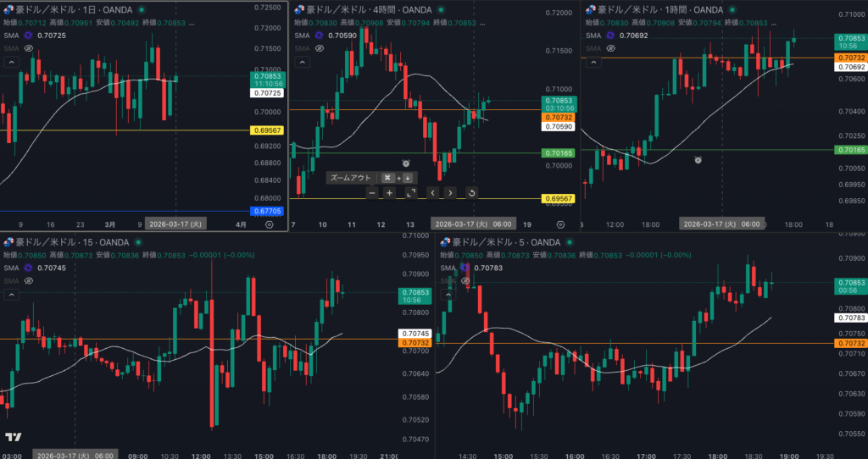The width and height of the screenshot is (868, 459).
Task: Show the hidden SMA on the 4-hour chart
Action: click(320, 49)
